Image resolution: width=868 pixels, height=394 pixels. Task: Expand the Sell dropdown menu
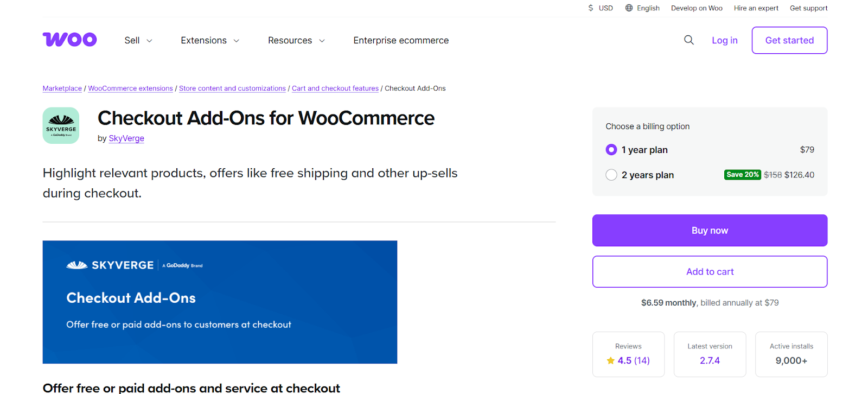(x=138, y=41)
